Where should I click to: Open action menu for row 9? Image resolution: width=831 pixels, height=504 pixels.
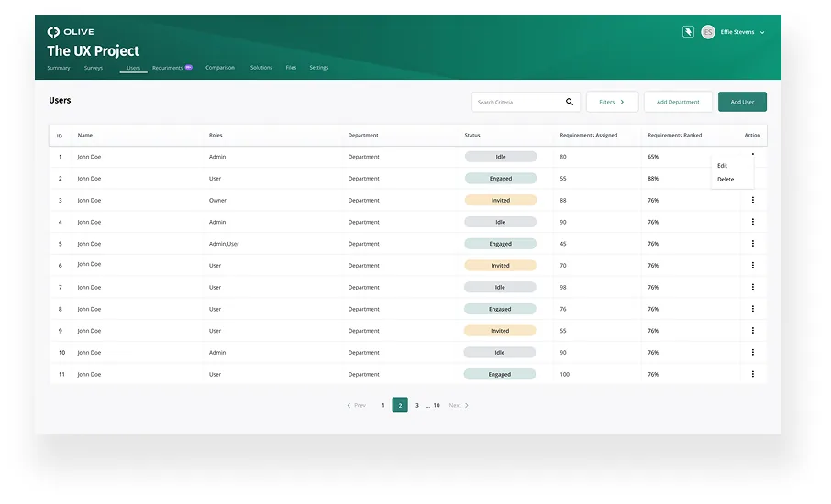pos(752,331)
